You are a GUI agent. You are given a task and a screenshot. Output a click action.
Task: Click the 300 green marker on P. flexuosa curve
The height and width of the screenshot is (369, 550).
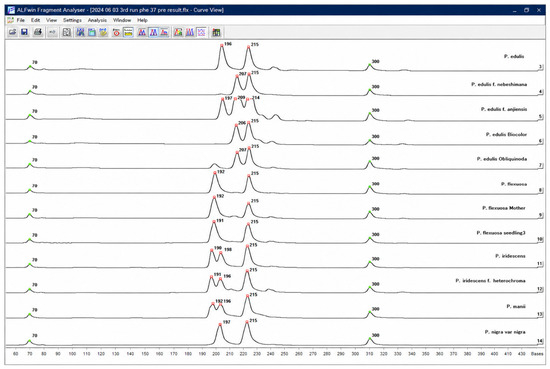(369, 187)
